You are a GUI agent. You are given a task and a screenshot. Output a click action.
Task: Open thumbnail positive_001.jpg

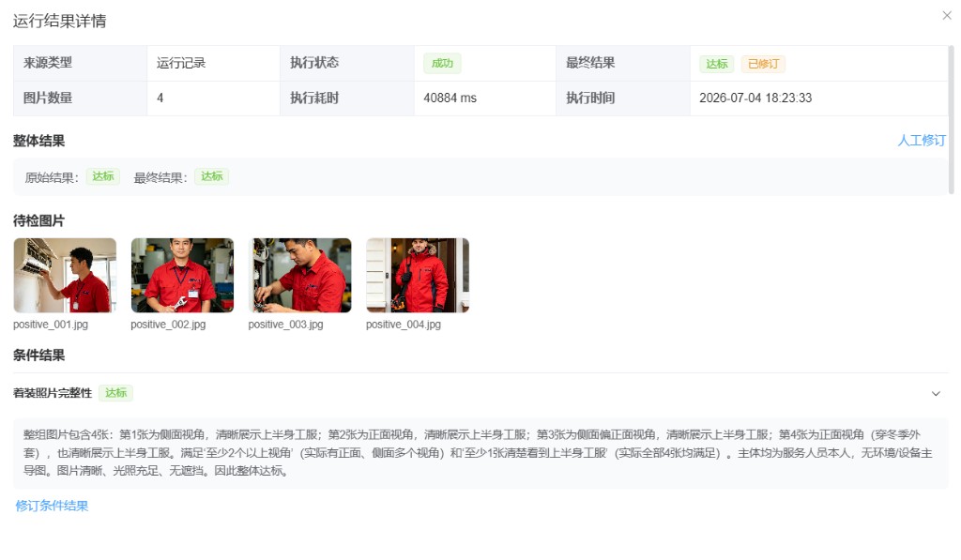click(65, 275)
